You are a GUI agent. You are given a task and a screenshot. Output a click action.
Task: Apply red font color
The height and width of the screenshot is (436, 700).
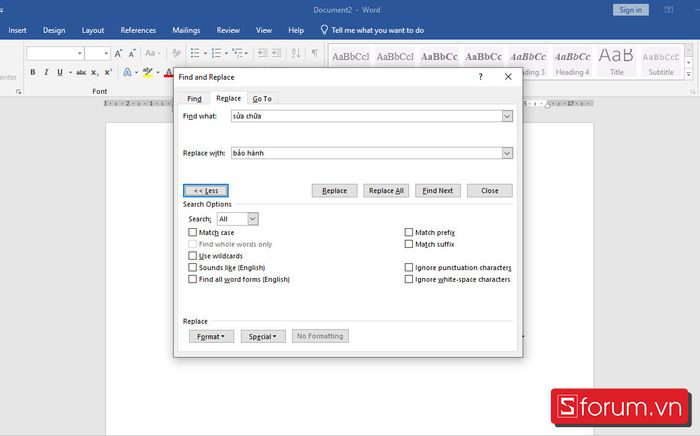pyautogui.click(x=168, y=72)
